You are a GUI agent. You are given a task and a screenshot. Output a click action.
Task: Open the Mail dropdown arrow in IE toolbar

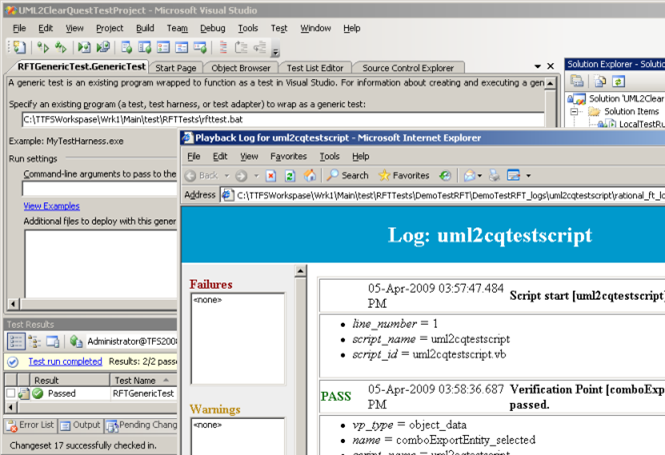click(x=480, y=176)
